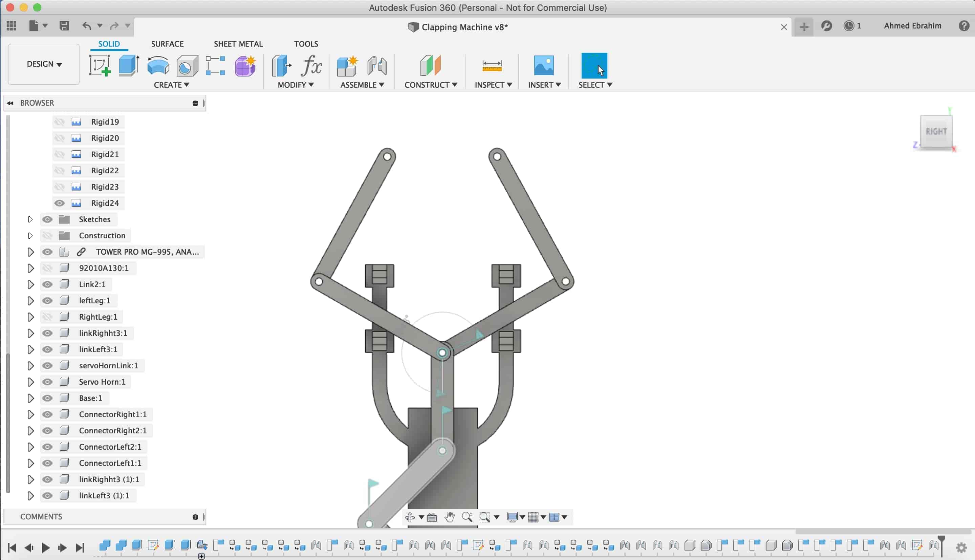The width and height of the screenshot is (975, 560).
Task: Open the INSERT dropdown menu
Action: click(x=544, y=85)
